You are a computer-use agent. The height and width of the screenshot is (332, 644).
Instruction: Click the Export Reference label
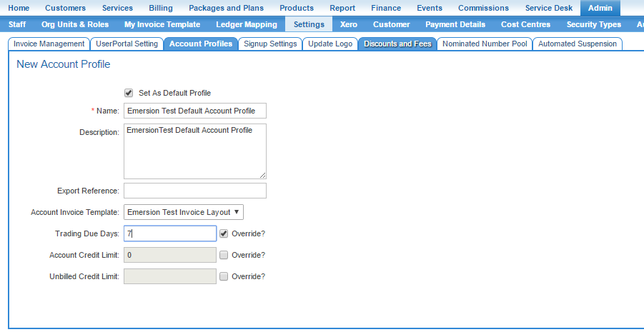pos(89,191)
